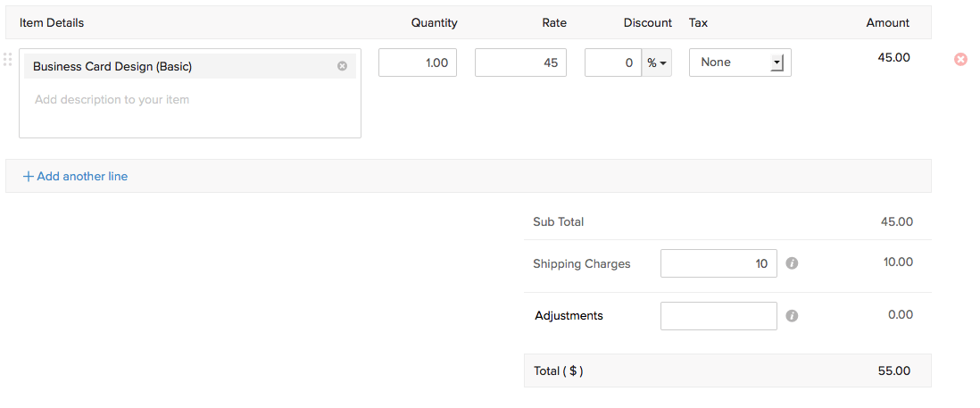The image size is (980, 408).
Task: Click the item description text area
Action: click(189, 112)
